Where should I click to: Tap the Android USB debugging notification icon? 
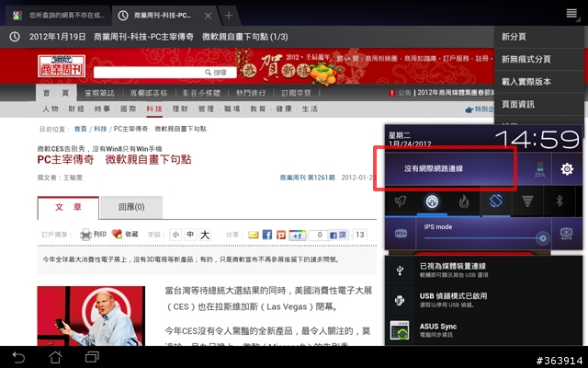coord(400,300)
